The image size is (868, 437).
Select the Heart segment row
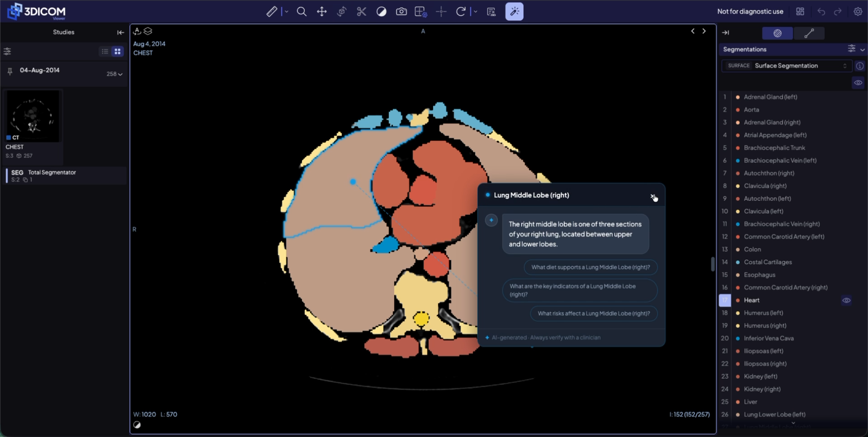[x=793, y=300]
